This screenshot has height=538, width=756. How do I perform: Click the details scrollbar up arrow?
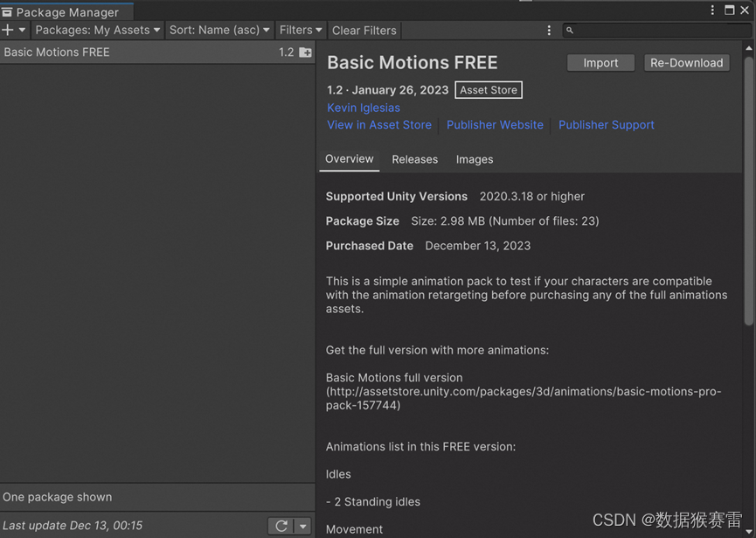coord(749,48)
